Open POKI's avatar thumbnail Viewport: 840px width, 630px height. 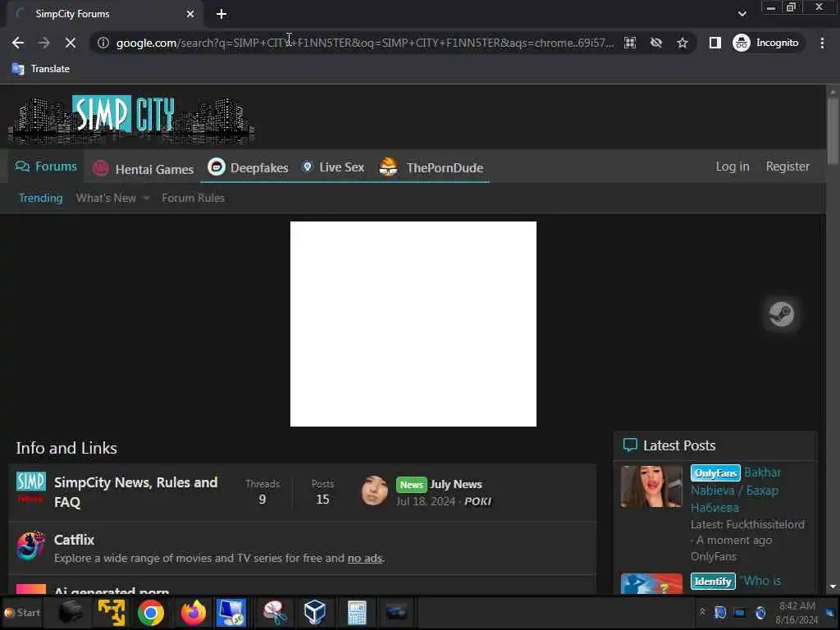click(x=374, y=491)
